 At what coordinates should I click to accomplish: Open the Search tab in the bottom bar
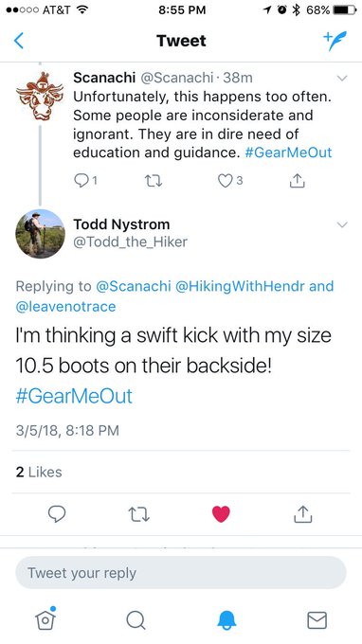(136, 619)
